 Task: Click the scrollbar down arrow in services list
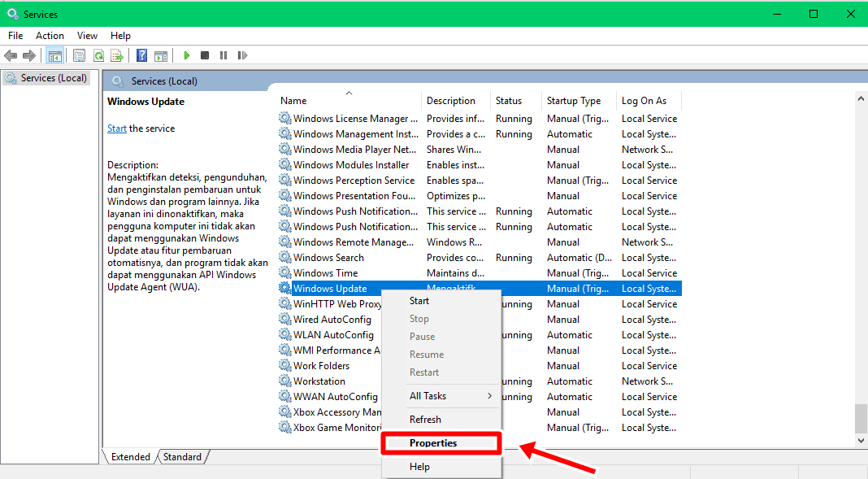861,441
